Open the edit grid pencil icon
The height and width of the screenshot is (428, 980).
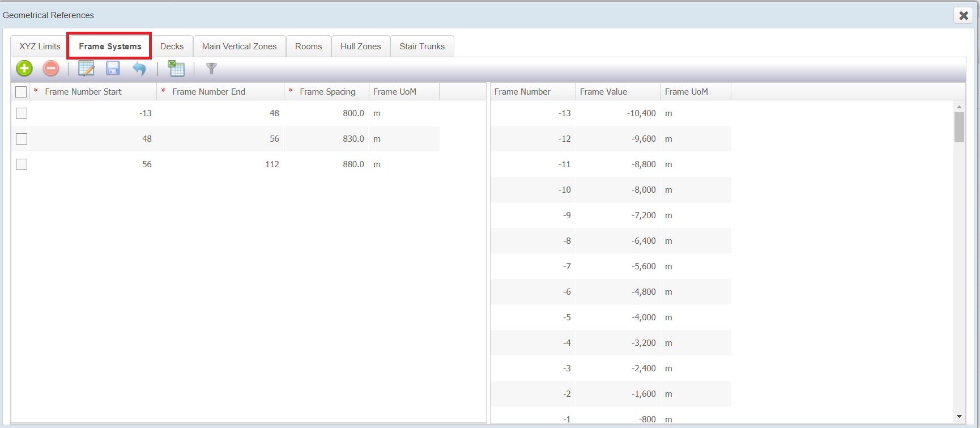click(86, 69)
